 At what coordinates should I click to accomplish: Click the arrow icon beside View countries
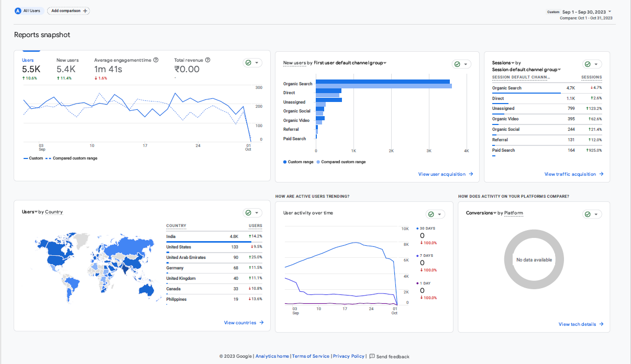[262, 323]
